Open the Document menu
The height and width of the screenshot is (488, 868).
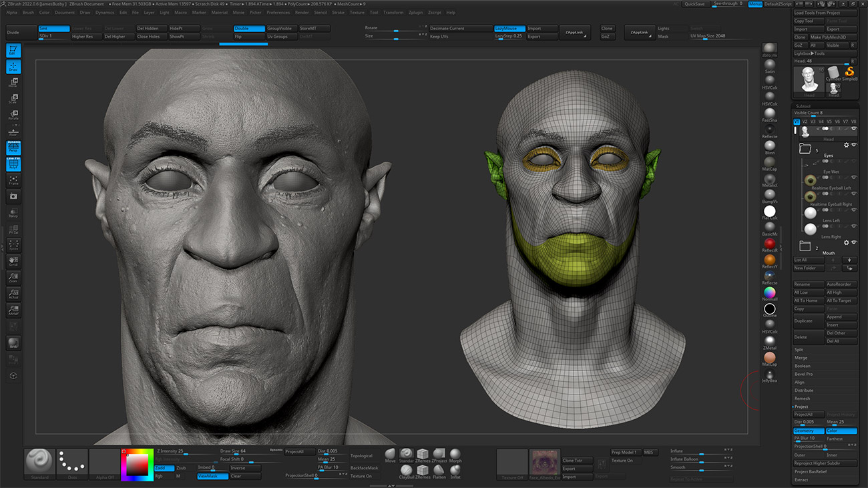click(x=65, y=13)
